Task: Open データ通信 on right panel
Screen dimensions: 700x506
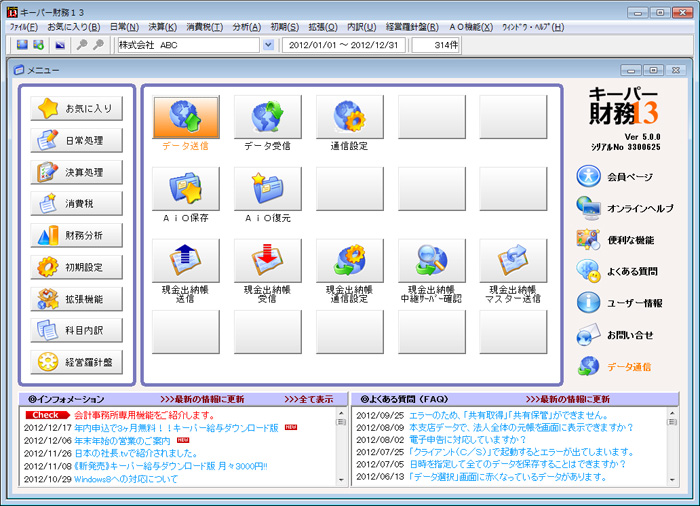Action: pos(614,367)
